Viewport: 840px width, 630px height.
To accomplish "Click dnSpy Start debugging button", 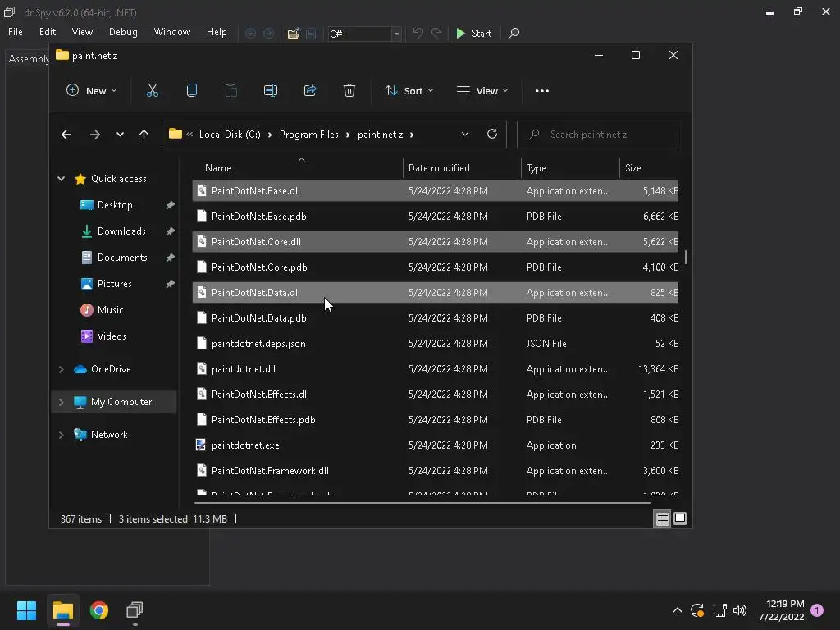I will [473, 33].
